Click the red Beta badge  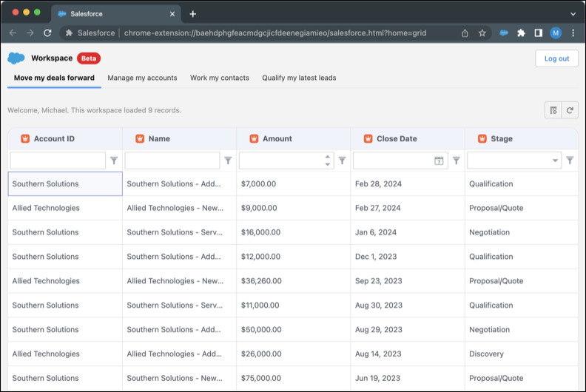tap(89, 58)
